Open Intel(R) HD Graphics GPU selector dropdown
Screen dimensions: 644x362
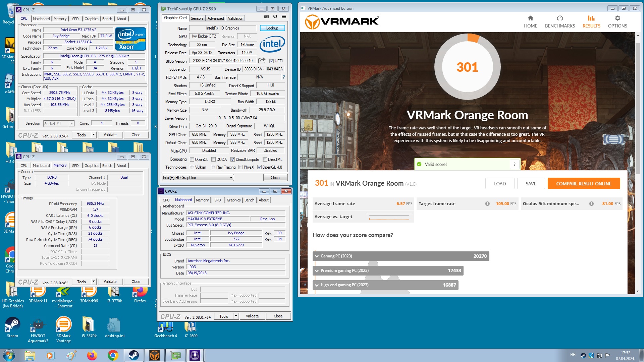tap(198, 178)
